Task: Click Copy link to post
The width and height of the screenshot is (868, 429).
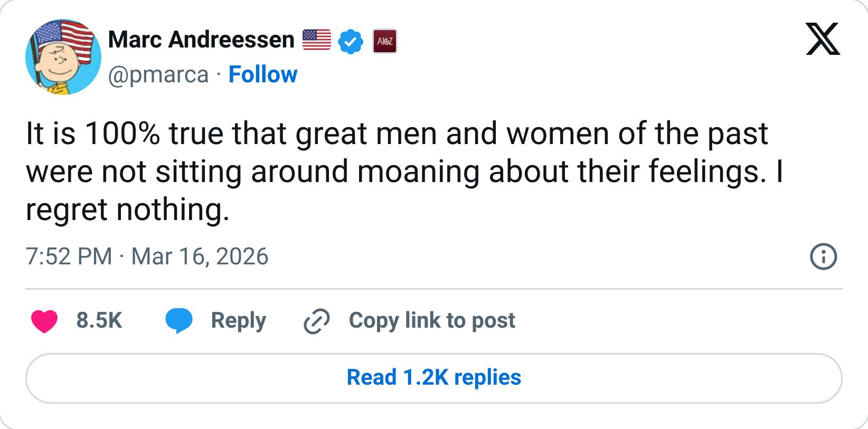Action: tap(432, 320)
